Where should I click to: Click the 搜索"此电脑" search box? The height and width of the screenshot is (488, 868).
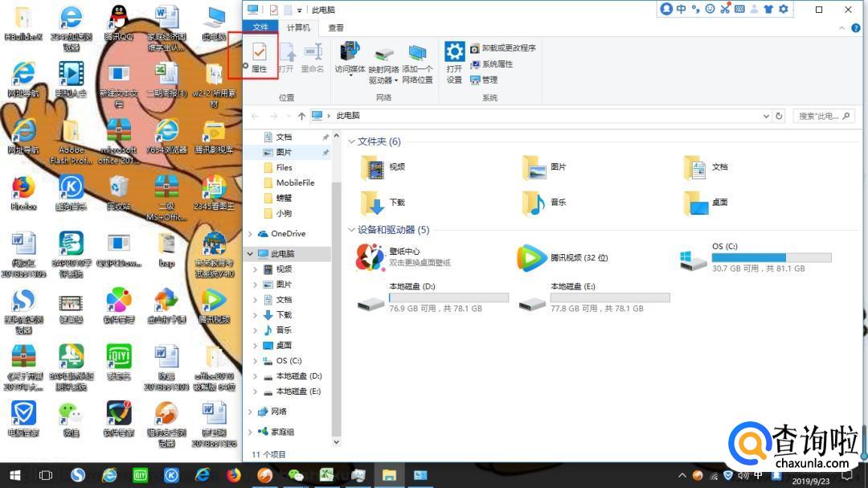(x=824, y=116)
